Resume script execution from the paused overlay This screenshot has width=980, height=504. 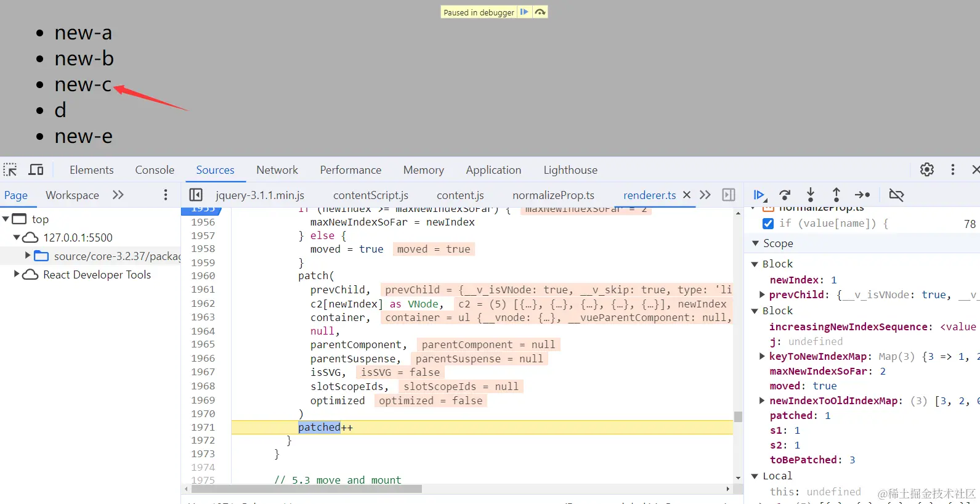[524, 12]
